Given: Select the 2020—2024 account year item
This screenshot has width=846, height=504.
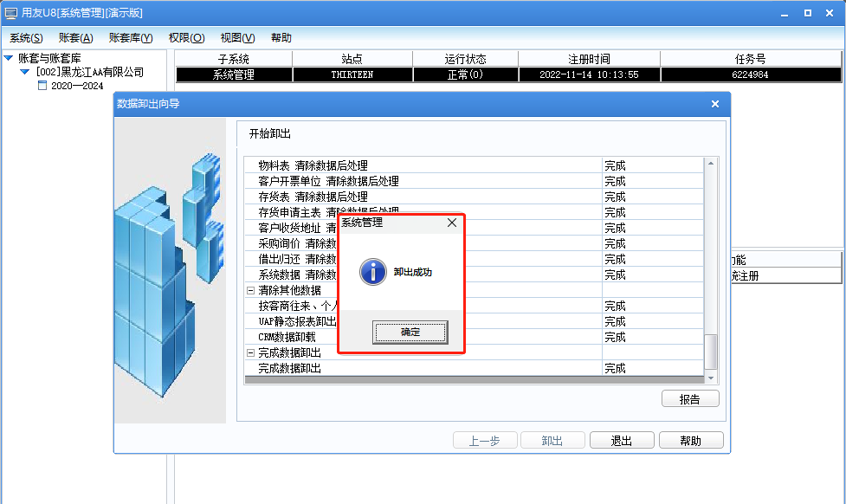Looking at the screenshot, I should pos(77,86).
